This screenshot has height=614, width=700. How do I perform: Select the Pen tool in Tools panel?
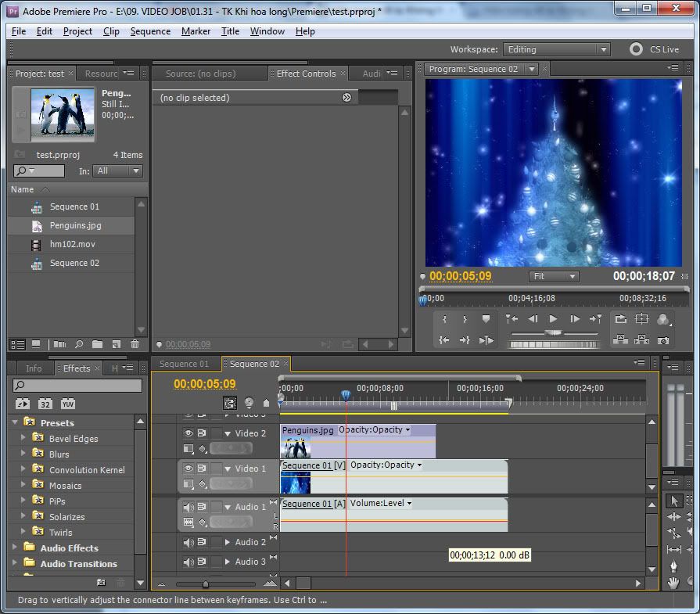[x=673, y=566]
